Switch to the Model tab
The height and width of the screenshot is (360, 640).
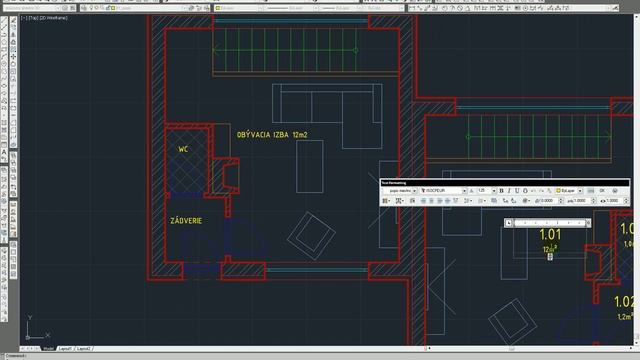click(x=48, y=349)
